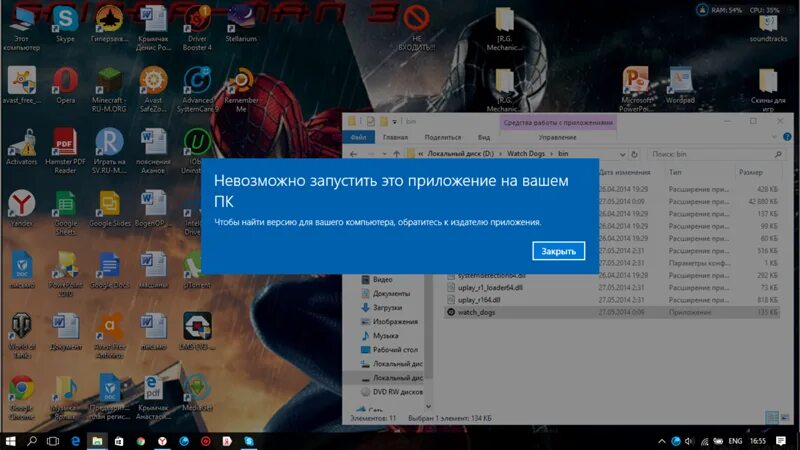Switch to the Вид ribbon tab
800x450 pixels.
tap(484, 137)
